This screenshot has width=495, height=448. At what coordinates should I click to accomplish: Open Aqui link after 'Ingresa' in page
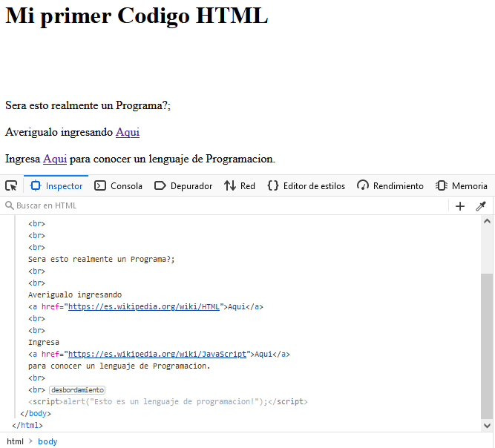[x=55, y=159]
